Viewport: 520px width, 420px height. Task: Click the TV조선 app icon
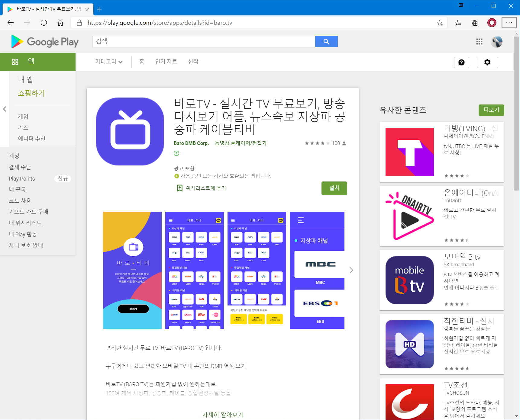click(410, 402)
